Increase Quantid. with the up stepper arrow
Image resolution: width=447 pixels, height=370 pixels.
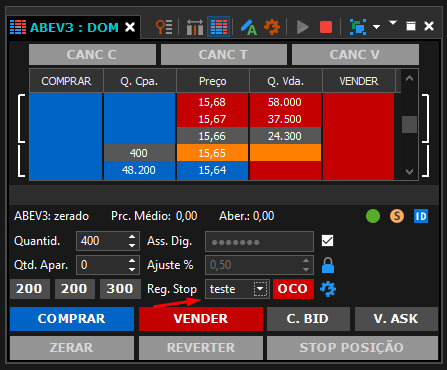132,237
